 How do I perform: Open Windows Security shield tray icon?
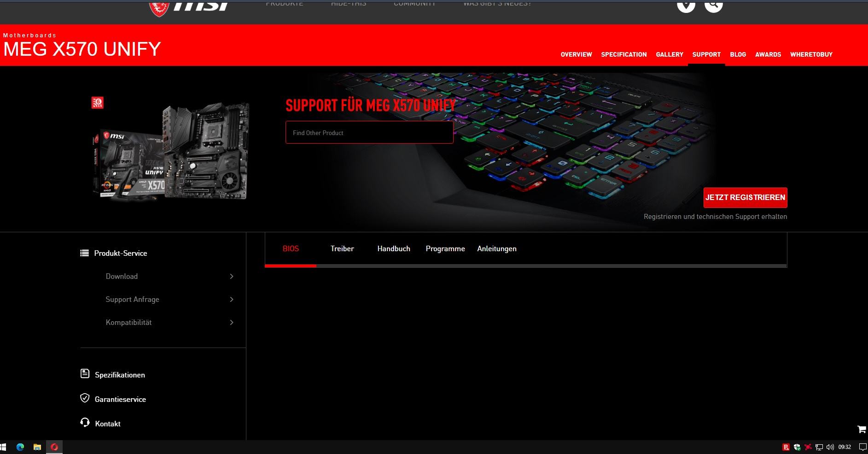click(x=797, y=447)
